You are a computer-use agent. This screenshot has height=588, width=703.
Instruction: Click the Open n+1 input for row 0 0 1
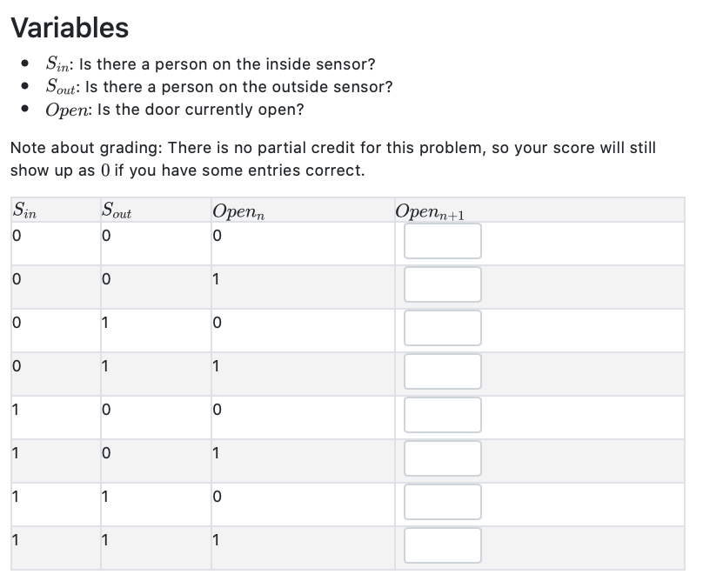tap(443, 284)
